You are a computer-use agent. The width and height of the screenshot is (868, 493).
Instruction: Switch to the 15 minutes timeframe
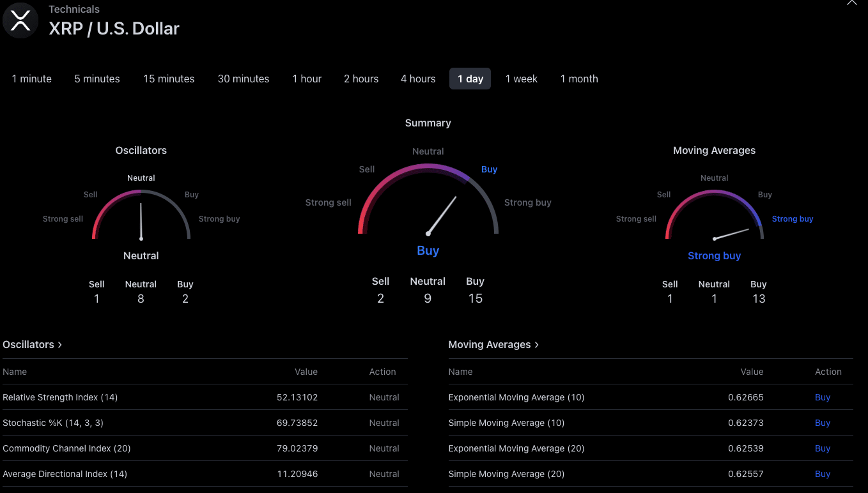point(169,79)
